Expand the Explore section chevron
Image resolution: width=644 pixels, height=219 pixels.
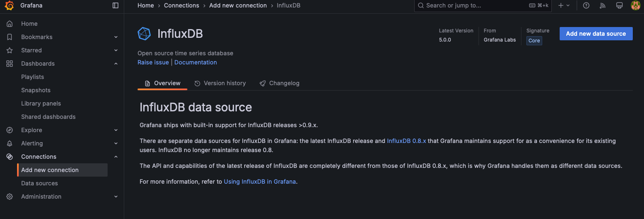pyautogui.click(x=116, y=130)
